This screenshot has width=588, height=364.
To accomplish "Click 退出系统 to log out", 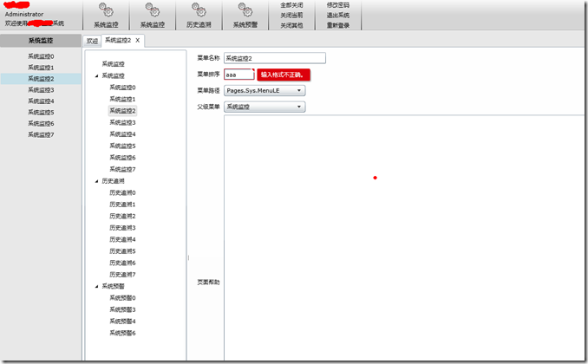I will coord(338,15).
